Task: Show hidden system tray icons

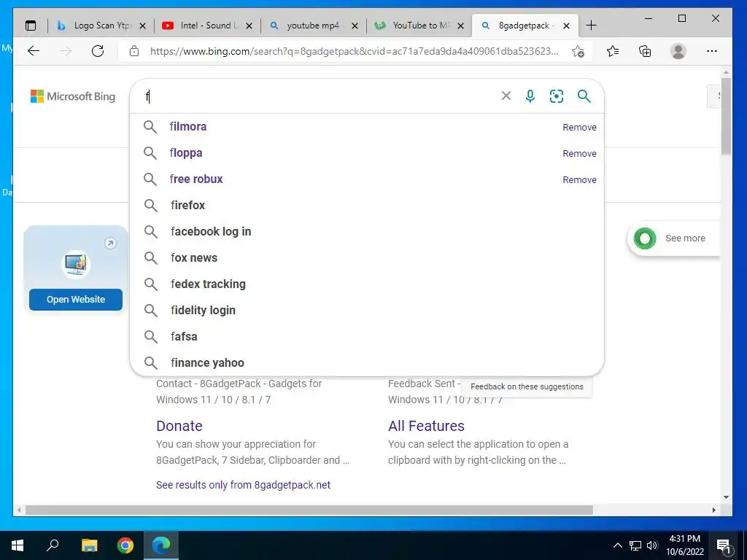Action: coord(617,545)
